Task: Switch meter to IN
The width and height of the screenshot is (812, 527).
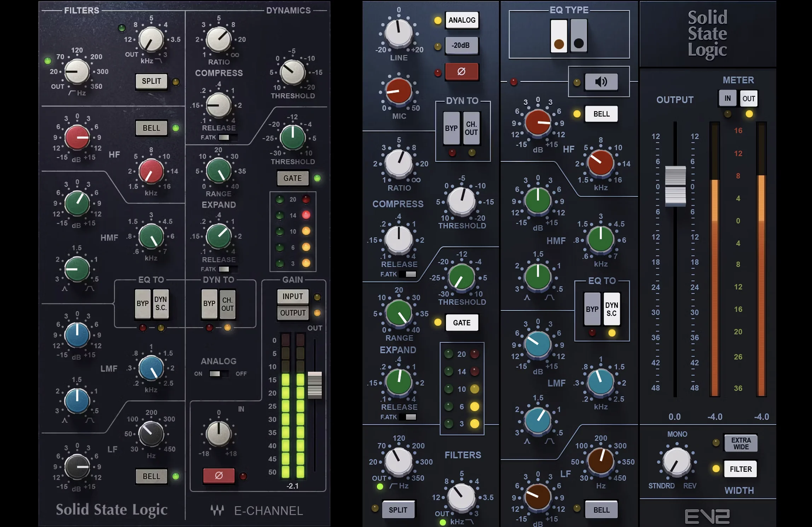Action: (727, 98)
